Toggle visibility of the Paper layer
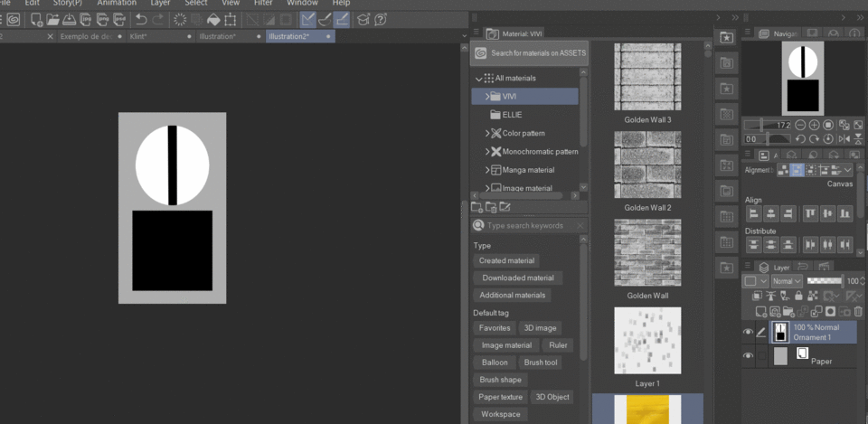Image resolution: width=868 pixels, height=424 pixels. pos(748,356)
